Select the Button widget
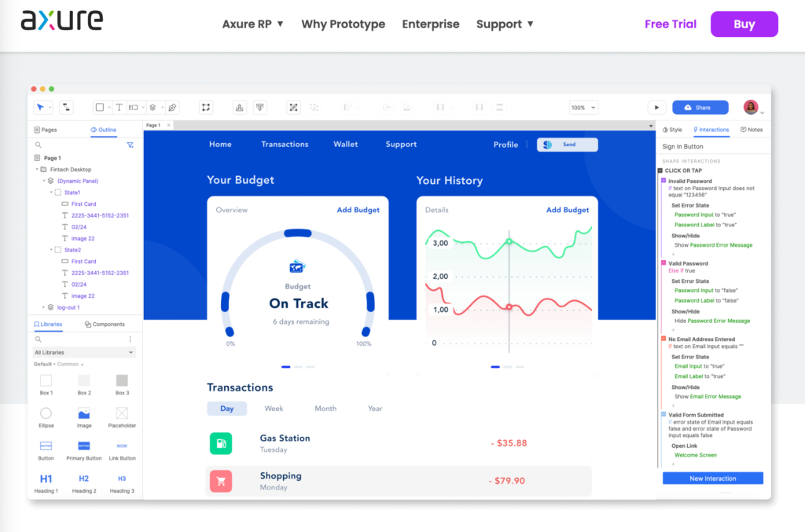Viewport: 805px width, 532px height. 46,450
